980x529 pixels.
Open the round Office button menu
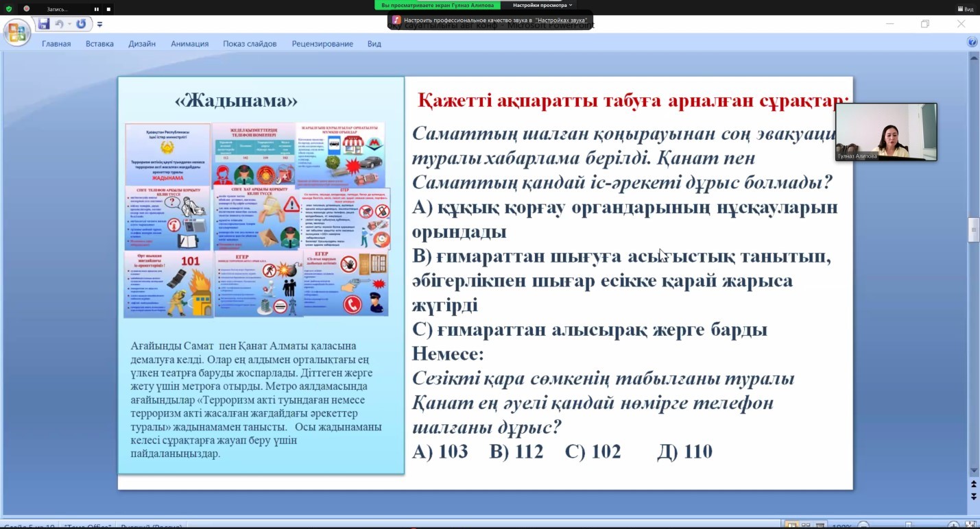click(17, 32)
